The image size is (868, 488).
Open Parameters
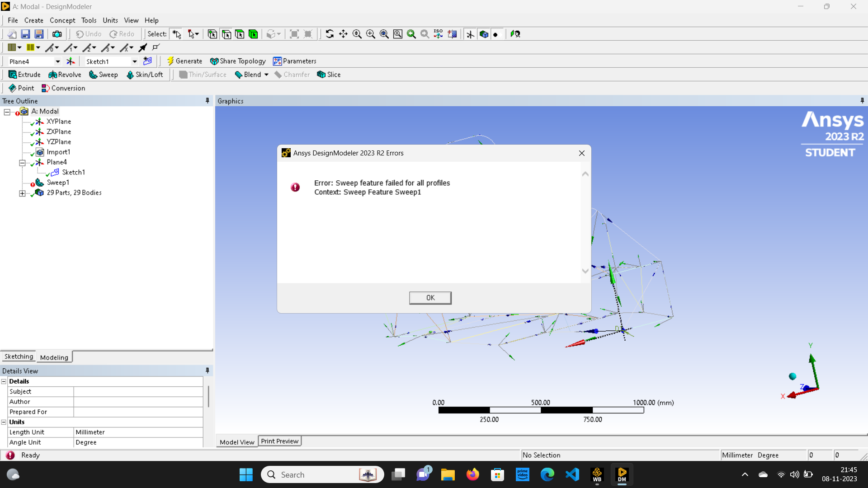click(x=295, y=61)
